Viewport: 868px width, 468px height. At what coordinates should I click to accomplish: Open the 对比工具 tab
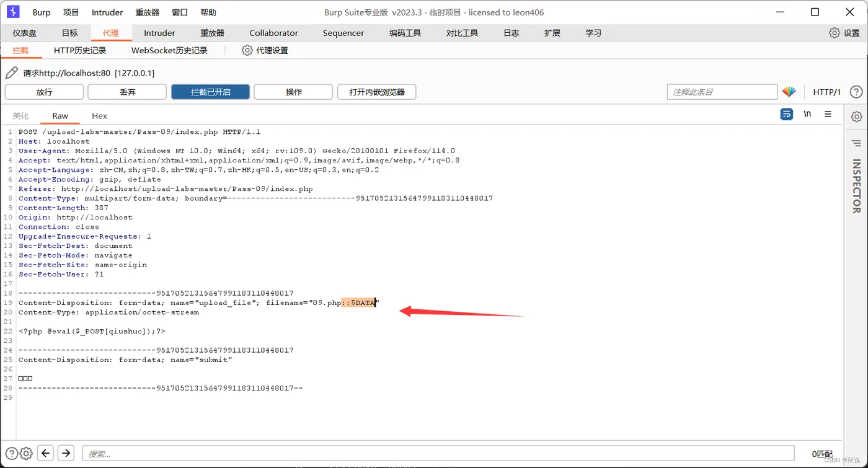(x=463, y=33)
